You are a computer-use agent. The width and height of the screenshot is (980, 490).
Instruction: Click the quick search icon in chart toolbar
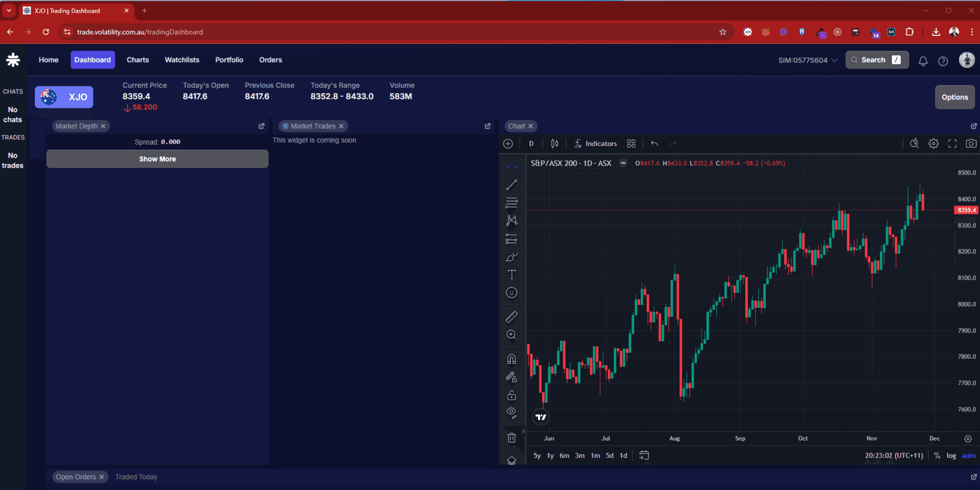point(914,143)
